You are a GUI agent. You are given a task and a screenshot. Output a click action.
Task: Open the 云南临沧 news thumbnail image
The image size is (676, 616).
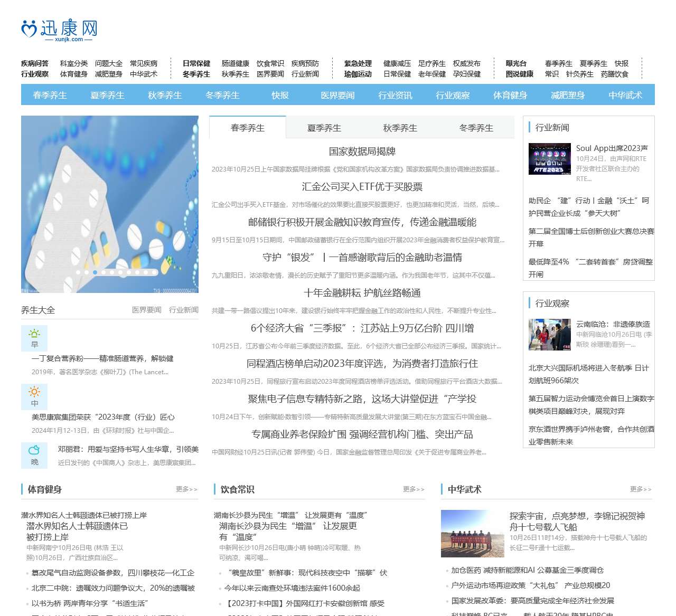[550, 335]
